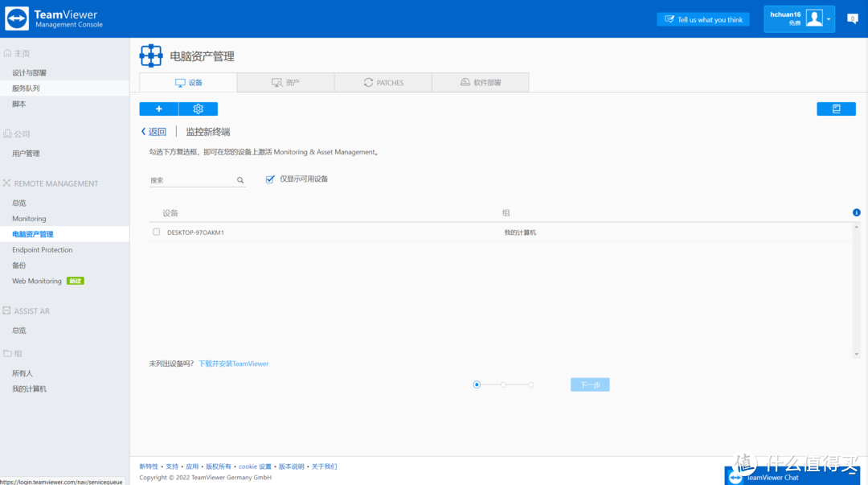Open 服务队列 in sidebar
Image resolution: width=868 pixels, height=485 pixels.
[x=26, y=88]
